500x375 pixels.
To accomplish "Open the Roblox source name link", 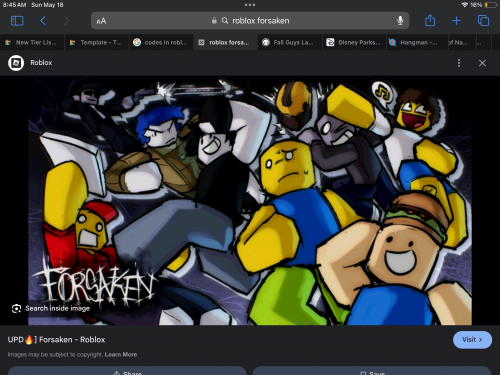I will [x=41, y=63].
